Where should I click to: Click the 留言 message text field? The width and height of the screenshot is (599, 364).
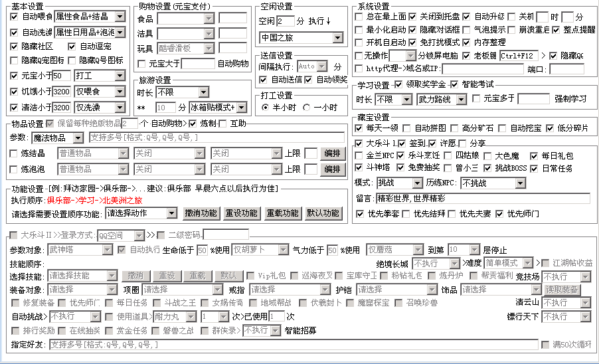(483, 198)
